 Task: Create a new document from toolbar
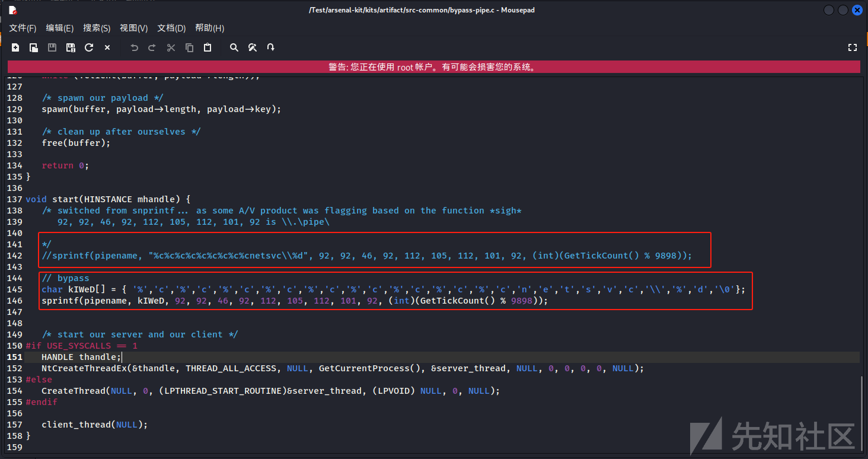click(15, 47)
